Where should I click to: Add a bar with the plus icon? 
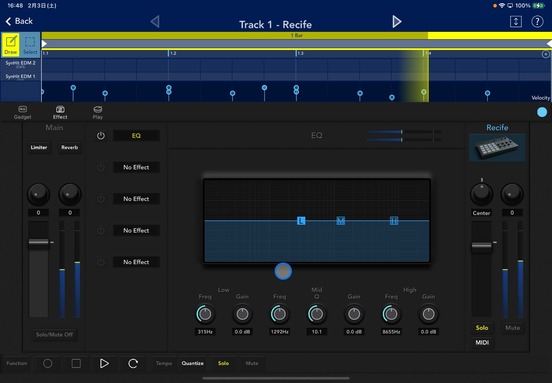coord(545,54)
